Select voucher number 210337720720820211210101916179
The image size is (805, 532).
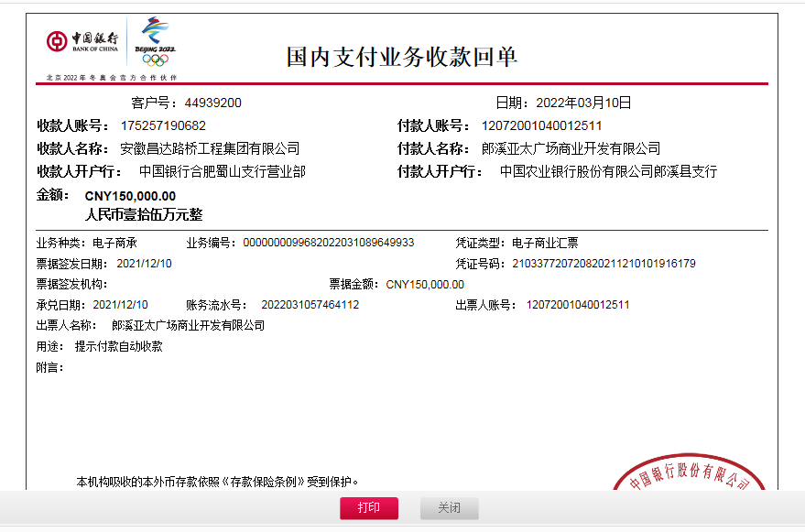[x=604, y=264]
